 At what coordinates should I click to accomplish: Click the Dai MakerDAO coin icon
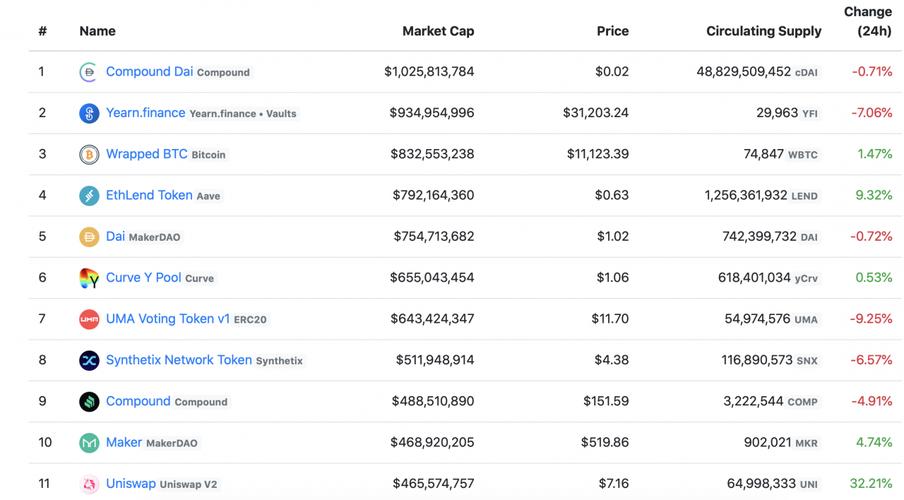pyautogui.click(x=89, y=237)
